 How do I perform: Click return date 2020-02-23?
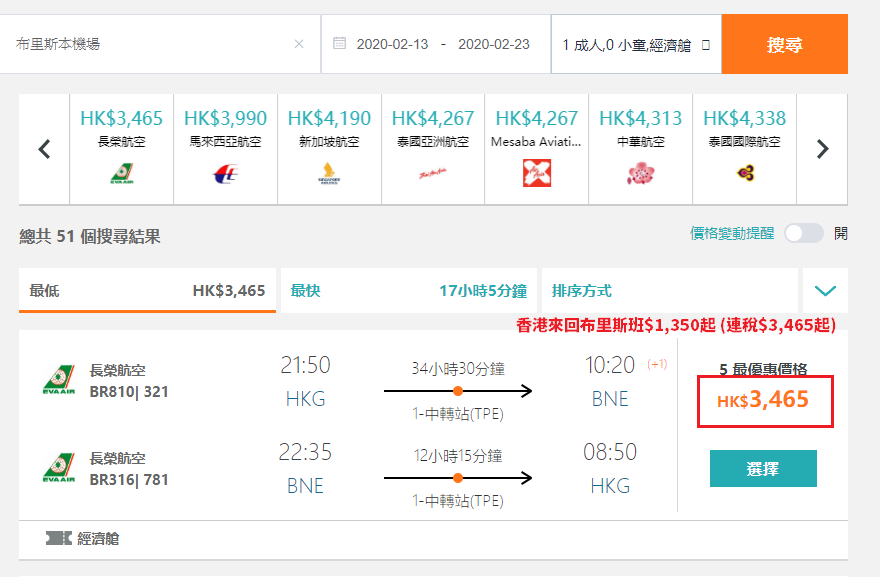[x=494, y=44]
